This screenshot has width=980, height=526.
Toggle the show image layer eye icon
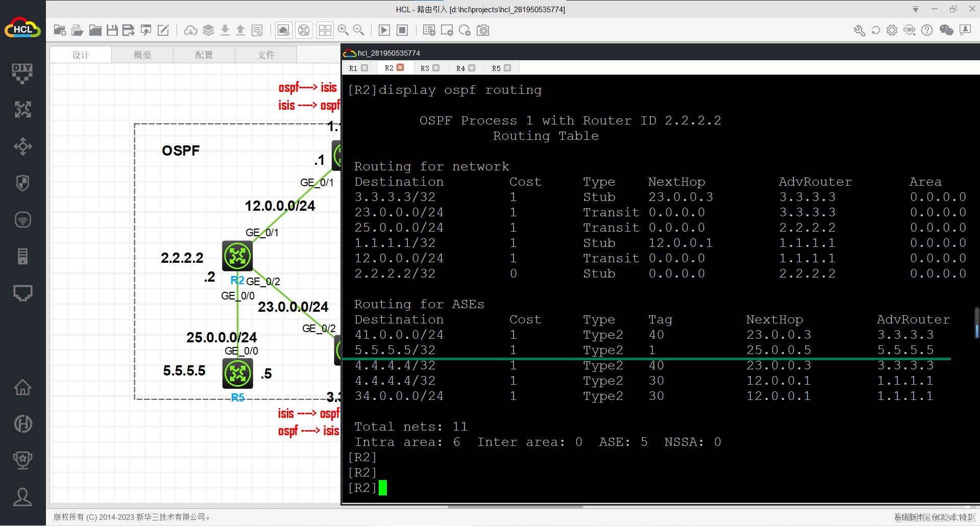(x=283, y=30)
